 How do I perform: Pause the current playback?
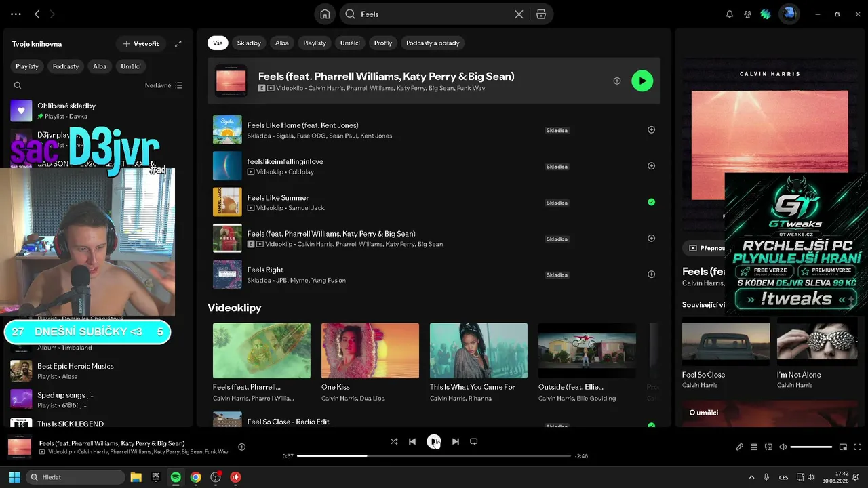(x=434, y=441)
